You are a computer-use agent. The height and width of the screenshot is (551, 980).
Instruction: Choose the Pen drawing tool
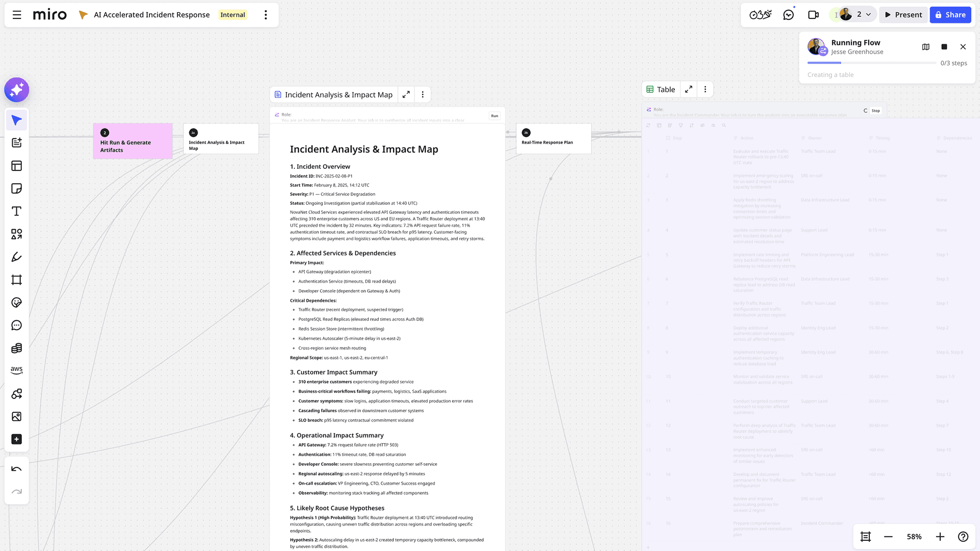tap(16, 257)
